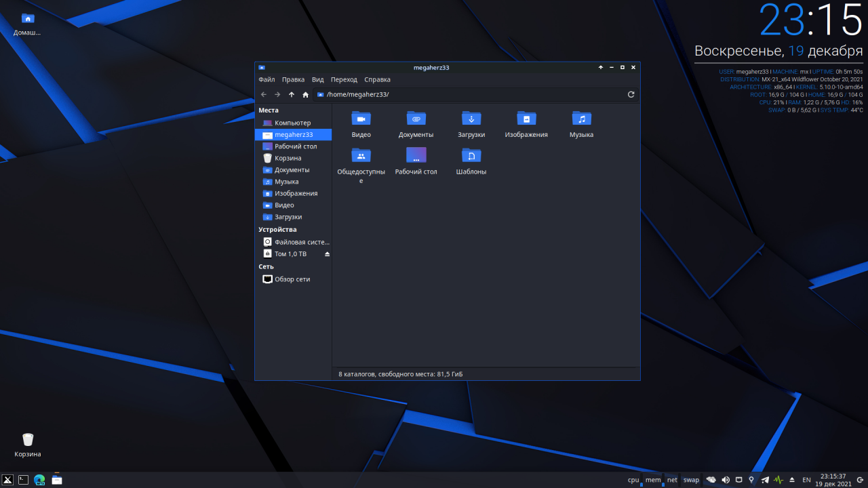Click the status bar free space text
The width and height of the screenshot is (868, 488).
click(401, 374)
